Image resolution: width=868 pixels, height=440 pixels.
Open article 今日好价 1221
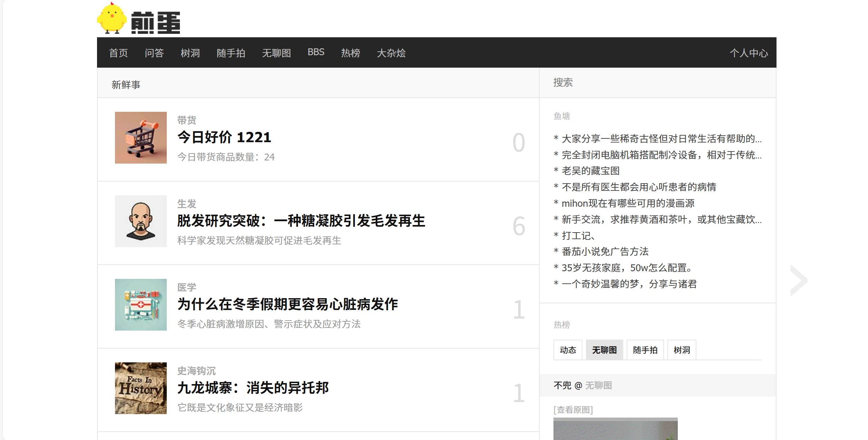pyautogui.click(x=224, y=137)
